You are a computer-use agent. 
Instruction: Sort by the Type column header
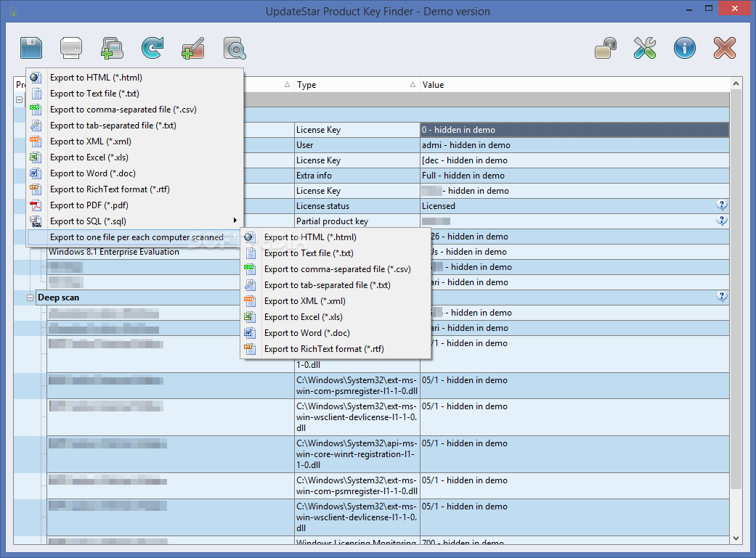pyautogui.click(x=357, y=85)
